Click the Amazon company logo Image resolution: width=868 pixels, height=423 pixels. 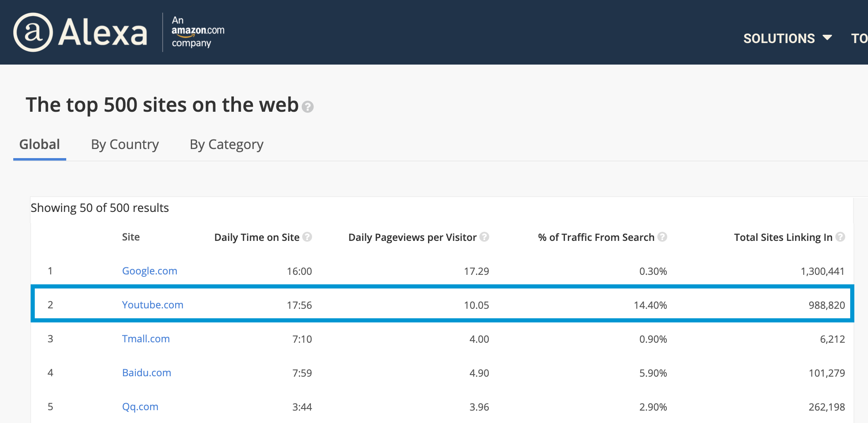[197, 32]
